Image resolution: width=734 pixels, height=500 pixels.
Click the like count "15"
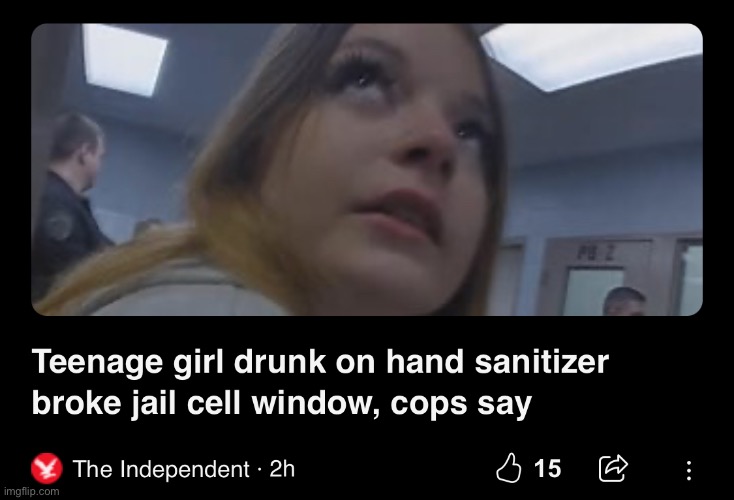548,469
